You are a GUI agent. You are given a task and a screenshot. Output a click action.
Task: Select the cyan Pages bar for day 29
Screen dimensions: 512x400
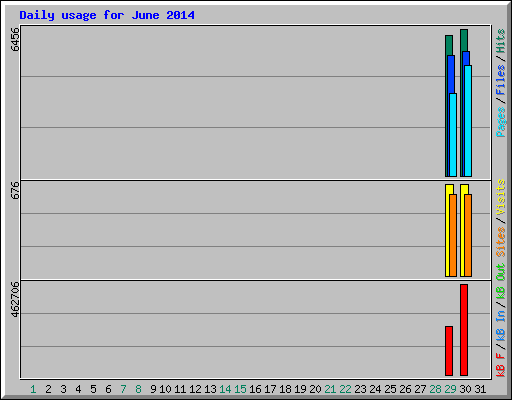[453, 135]
